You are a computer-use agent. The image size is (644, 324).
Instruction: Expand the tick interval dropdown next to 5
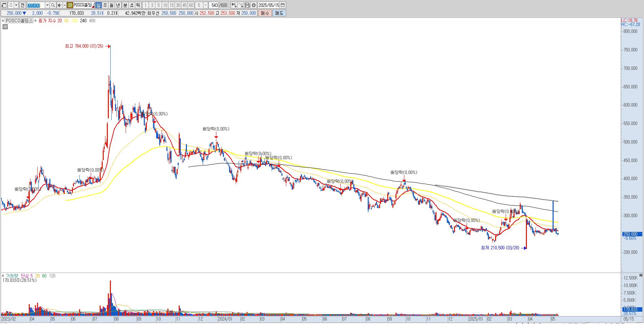(x=205, y=5)
